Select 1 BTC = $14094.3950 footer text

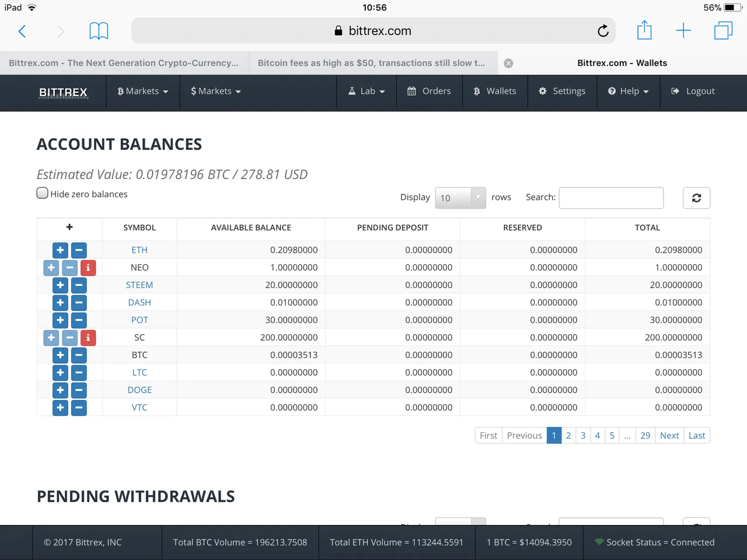[x=529, y=542]
